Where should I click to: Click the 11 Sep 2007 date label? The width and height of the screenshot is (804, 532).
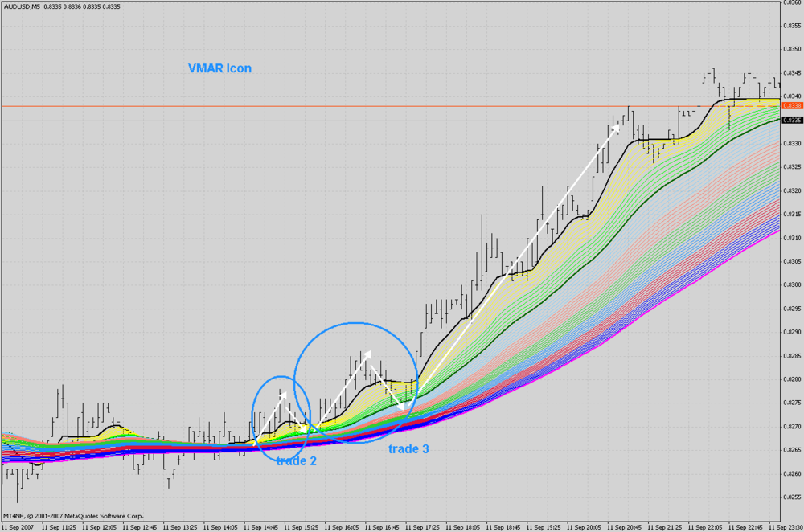point(18,527)
